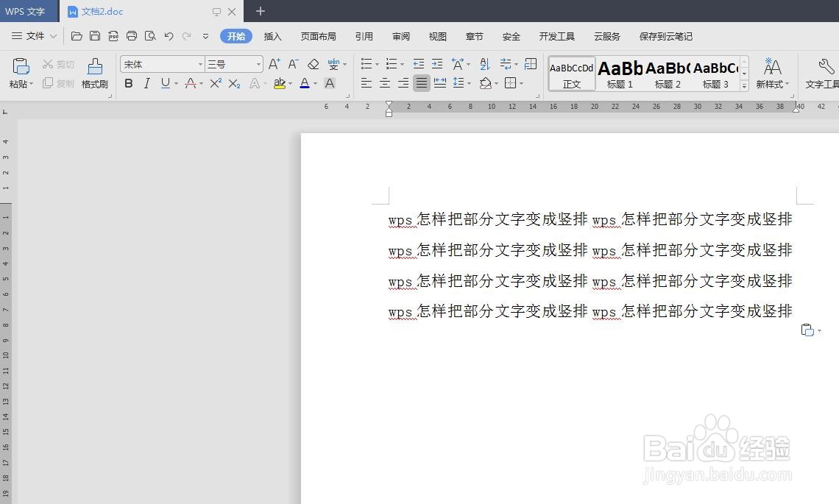The height and width of the screenshot is (504, 839).
Task: Expand numbered list style dropdown arrow
Action: (x=403, y=65)
